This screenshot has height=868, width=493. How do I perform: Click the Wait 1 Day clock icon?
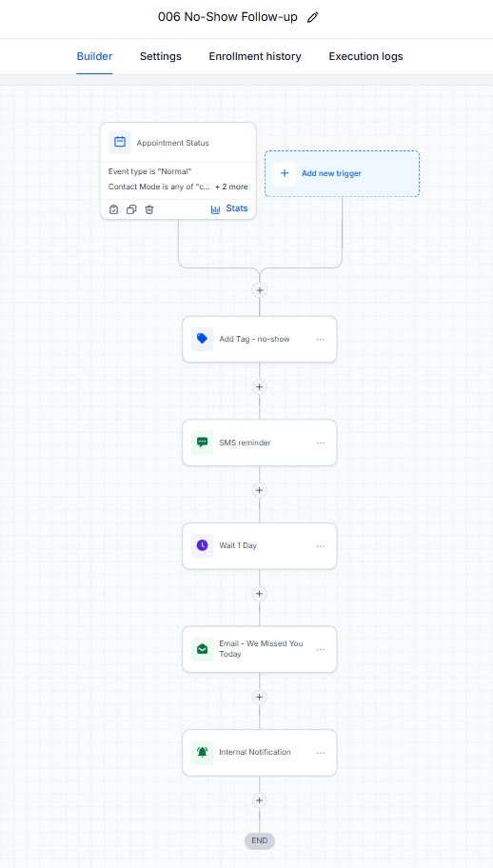point(203,545)
